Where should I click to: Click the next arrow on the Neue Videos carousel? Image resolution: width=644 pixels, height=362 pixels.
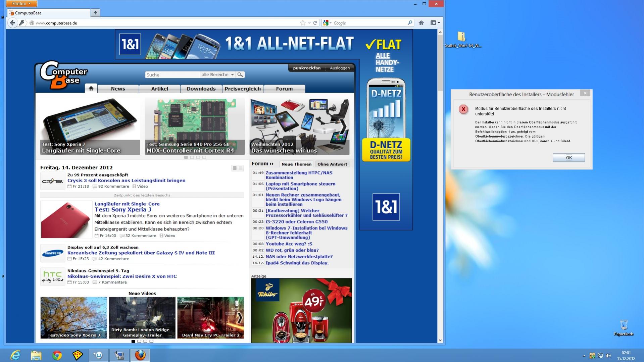[240, 317]
